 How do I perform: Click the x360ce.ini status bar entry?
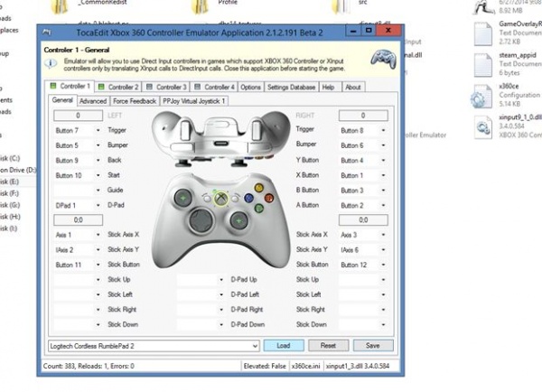[306, 366]
